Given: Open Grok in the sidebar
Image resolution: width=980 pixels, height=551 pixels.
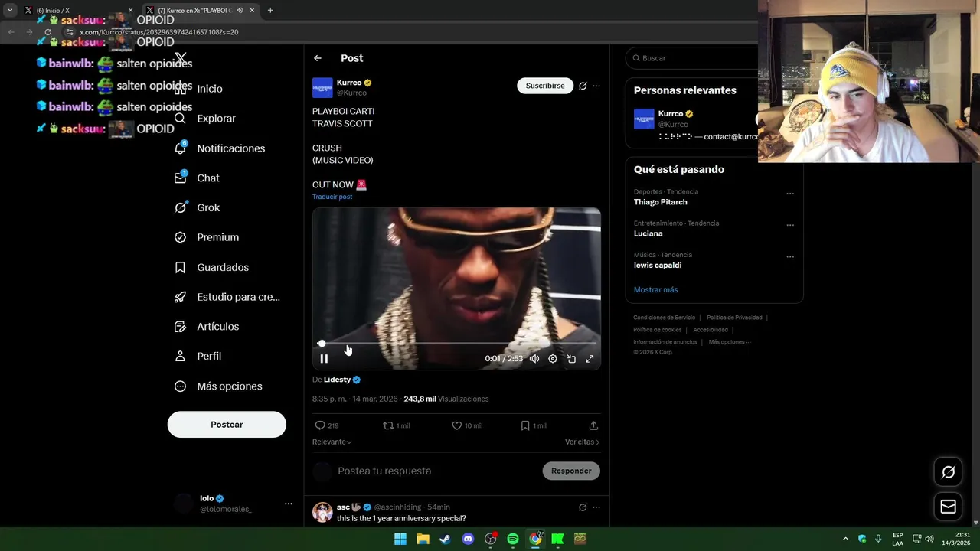Looking at the screenshot, I should (x=198, y=207).
